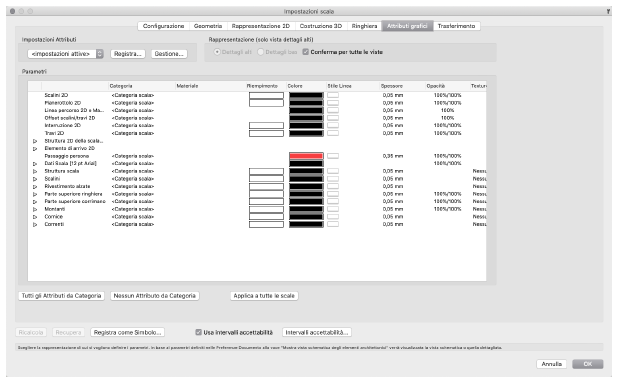The height and width of the screenshot is (386, 618).
Task: Click Categoria scala cell of Travi 2D
Action: pyautogui.click(x=133, y=133)
